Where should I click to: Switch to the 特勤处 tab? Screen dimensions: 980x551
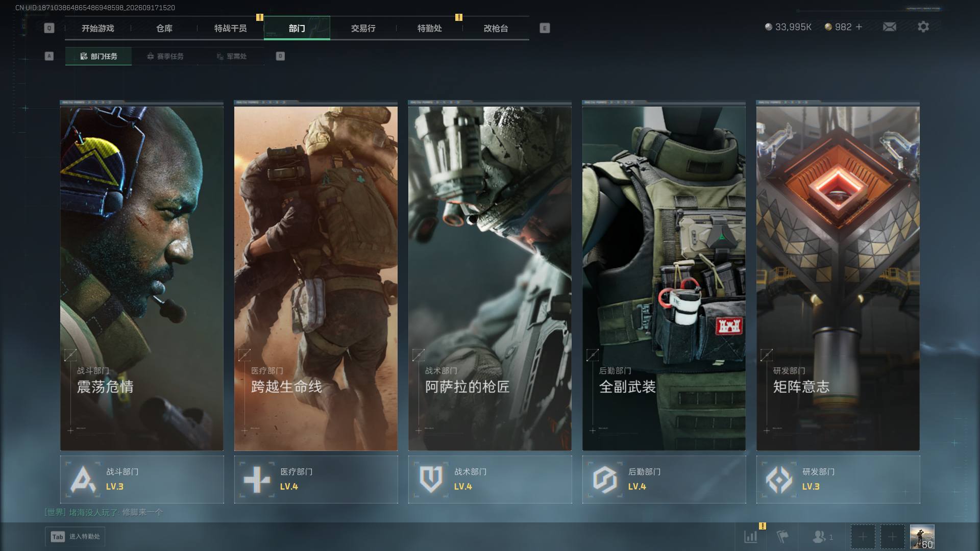click(430, 29)
